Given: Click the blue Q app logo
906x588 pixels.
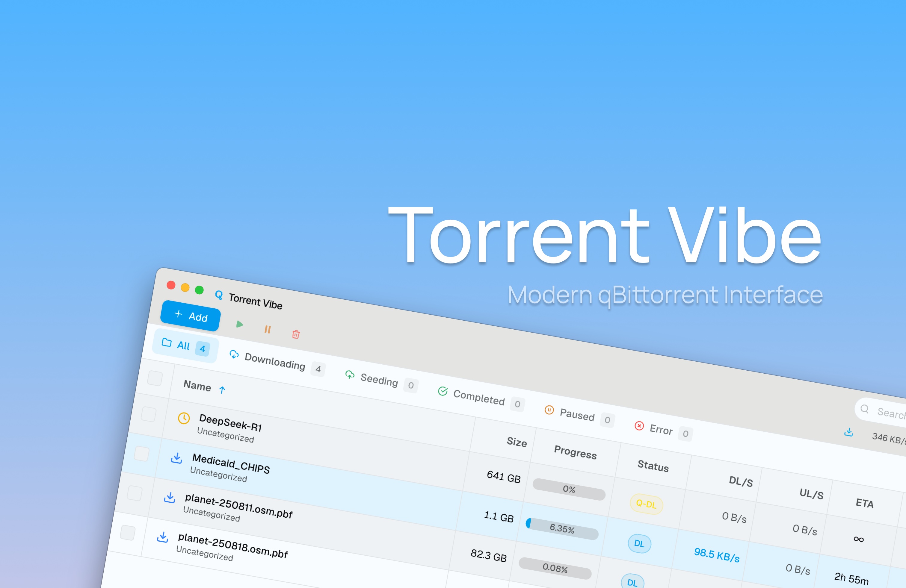Looking at the screenshot, I should (219, 295).
